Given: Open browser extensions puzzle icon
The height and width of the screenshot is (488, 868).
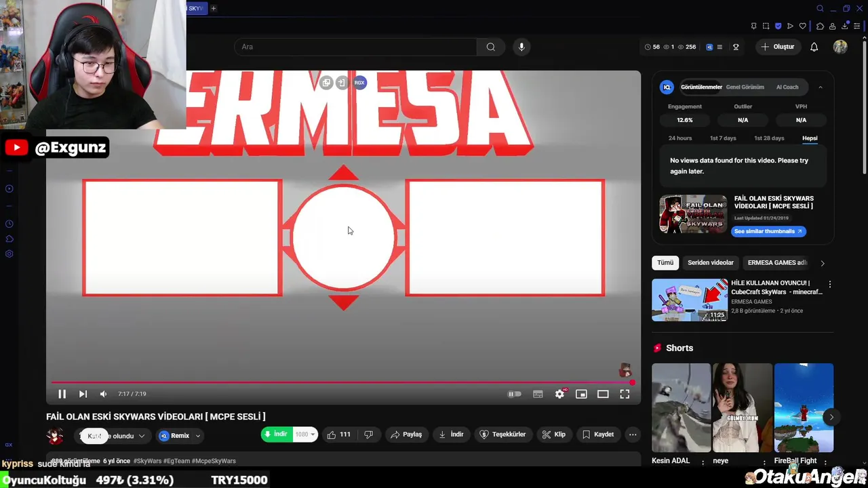Looking at the screenshot, I should click(x=820, y=26).
